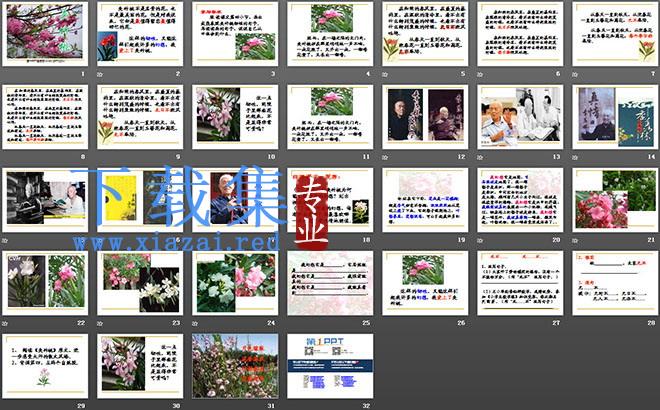The height and width of the screenshot is (410, 660).
Task: Select slide 11 thumbnail
Action: [x=330, y=117]
